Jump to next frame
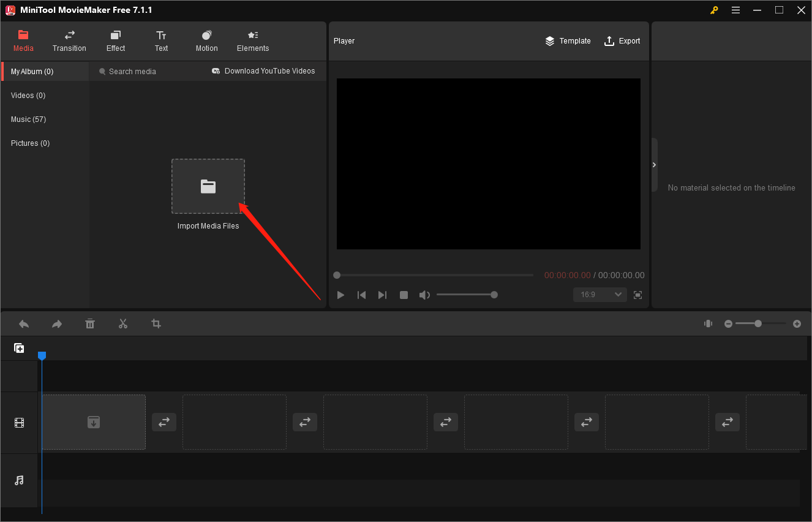This screenshot has width=812, height=522. (382, 295)
